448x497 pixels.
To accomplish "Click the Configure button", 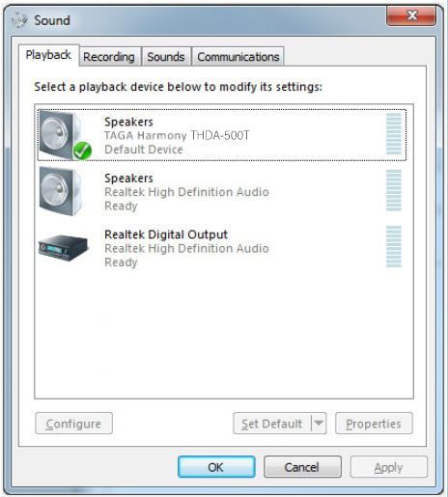I will tap(73, 424).
